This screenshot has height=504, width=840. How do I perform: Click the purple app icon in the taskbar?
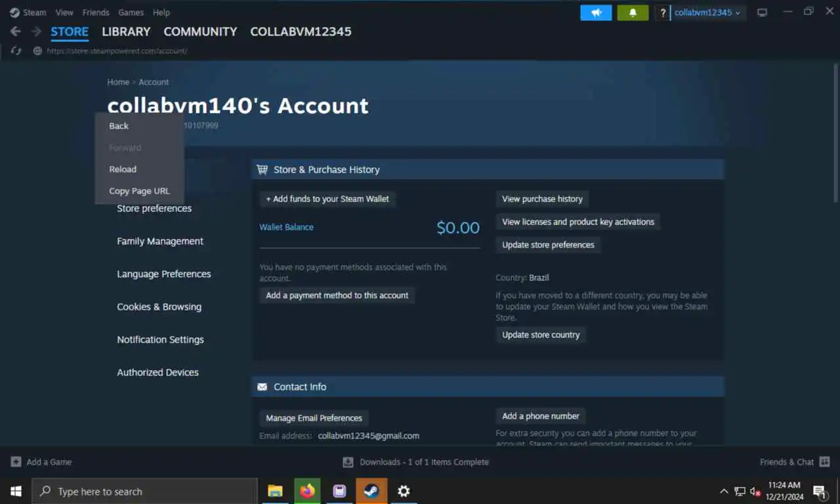339,491
